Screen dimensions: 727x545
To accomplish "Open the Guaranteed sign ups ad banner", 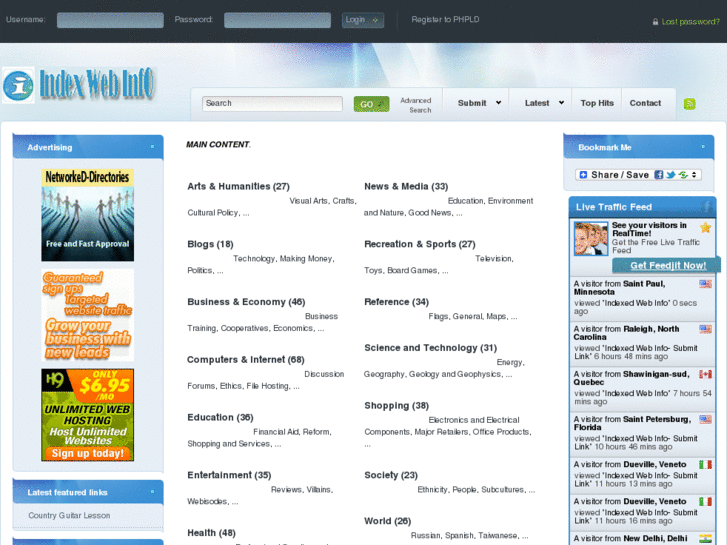I will [x=88, y=315].
